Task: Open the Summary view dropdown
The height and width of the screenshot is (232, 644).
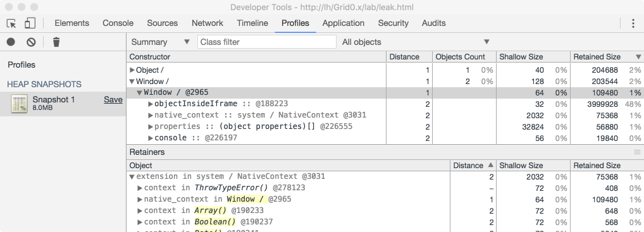Action: point(161,42)
